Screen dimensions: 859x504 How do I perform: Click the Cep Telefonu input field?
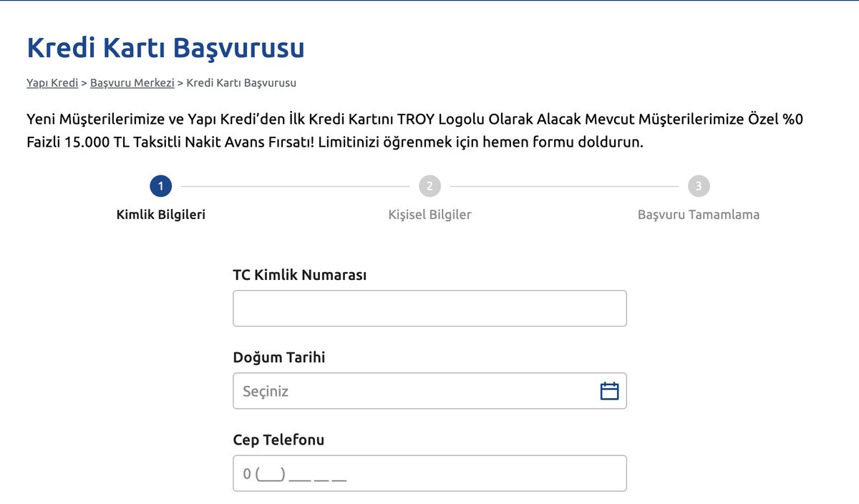(x=429, y=473)
